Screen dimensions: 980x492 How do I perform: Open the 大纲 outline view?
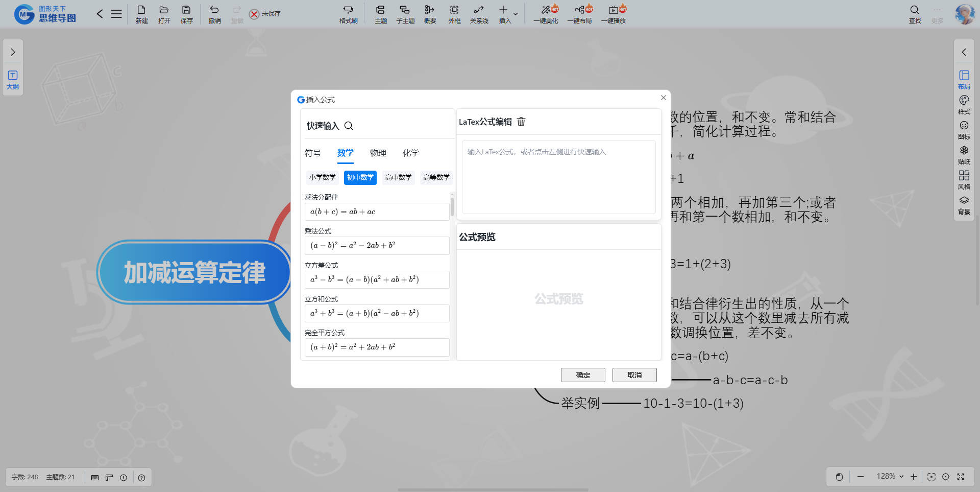[13, 80]
